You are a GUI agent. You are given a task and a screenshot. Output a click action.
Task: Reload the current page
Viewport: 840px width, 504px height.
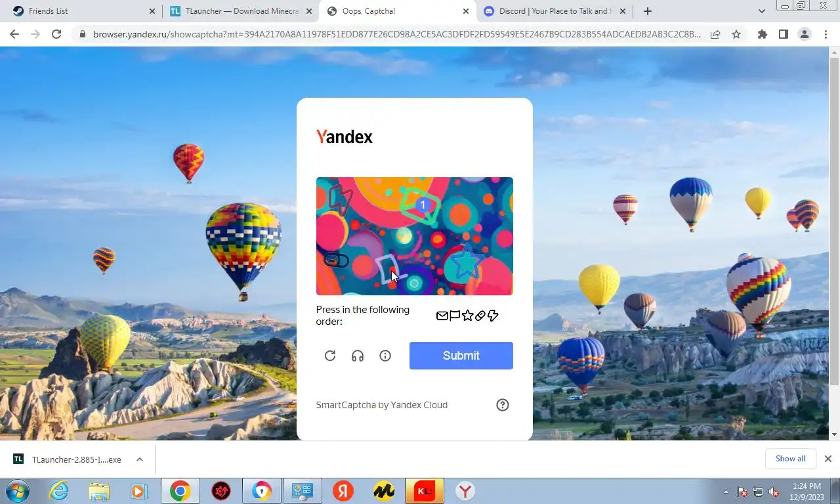(56, 34)
